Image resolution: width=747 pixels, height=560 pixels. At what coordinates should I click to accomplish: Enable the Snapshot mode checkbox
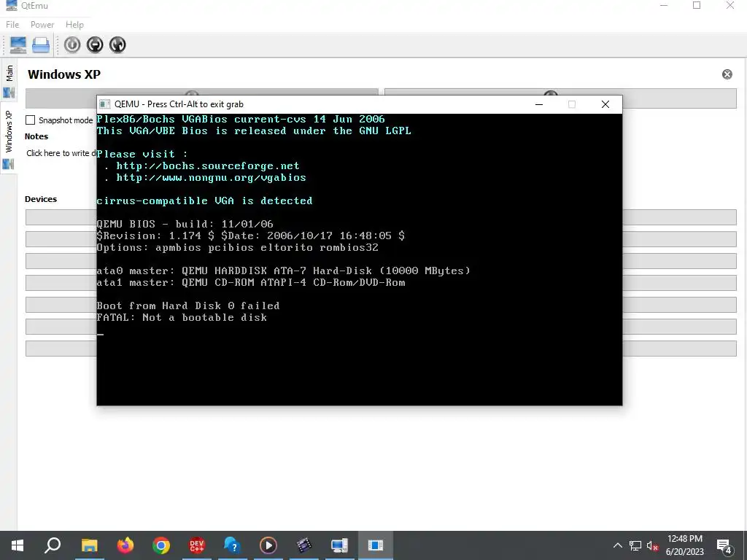31,120
